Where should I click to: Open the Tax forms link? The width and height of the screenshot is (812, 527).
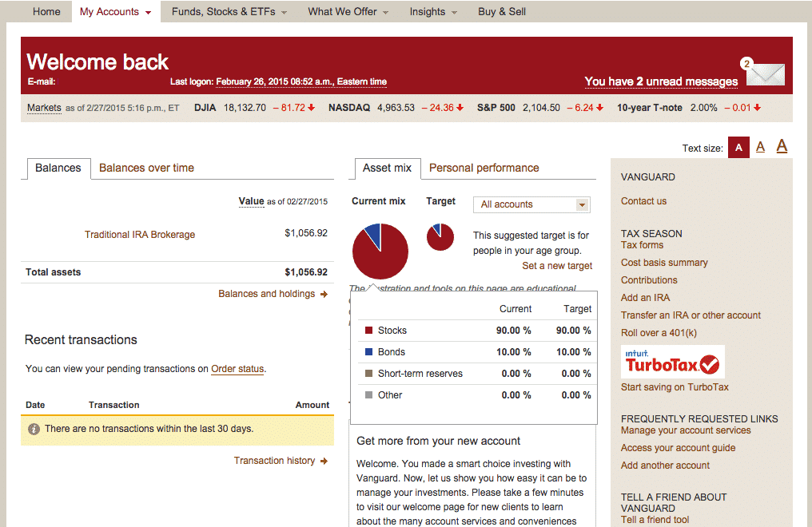tap(642, 245)
